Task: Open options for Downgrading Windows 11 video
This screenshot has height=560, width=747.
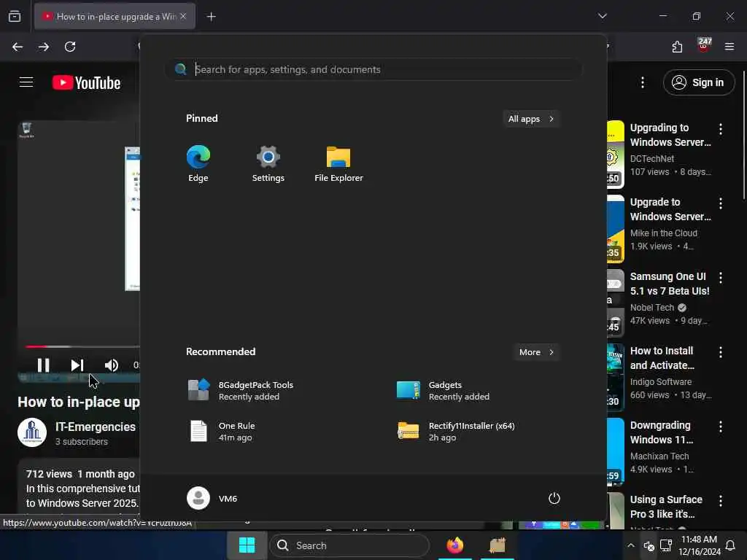Action: click(x=720, y=426)
